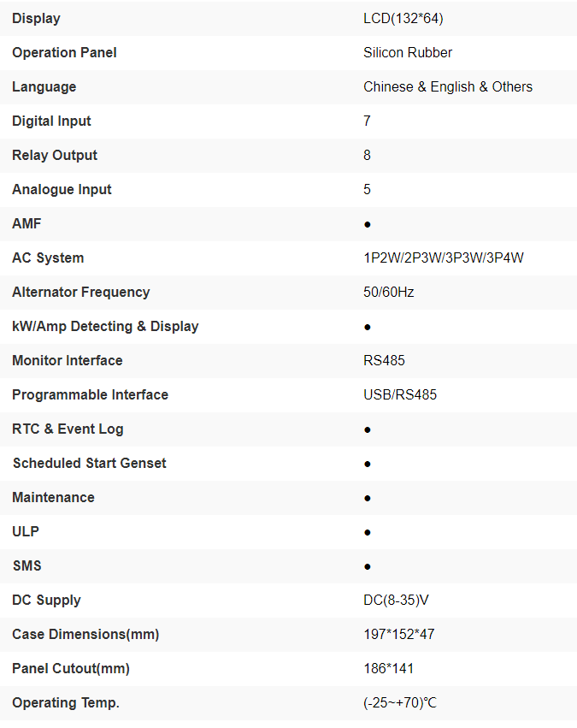
Task: Click the LCD(132*64) value
Action: 403,18
